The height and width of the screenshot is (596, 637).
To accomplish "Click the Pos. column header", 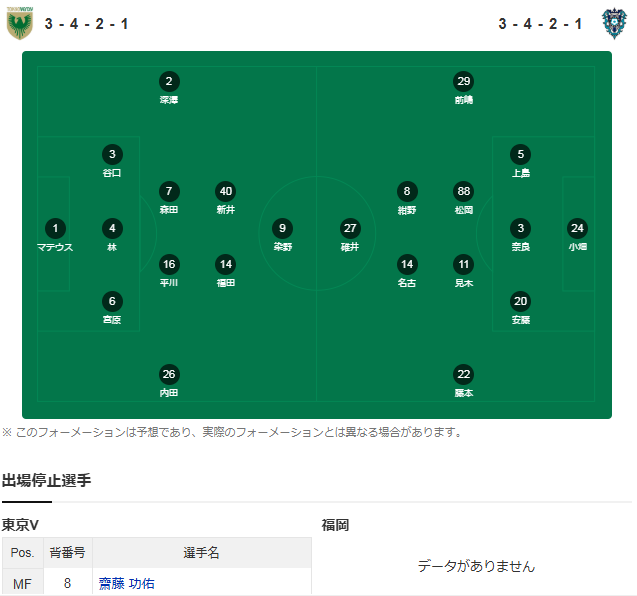I will point(22,553).
